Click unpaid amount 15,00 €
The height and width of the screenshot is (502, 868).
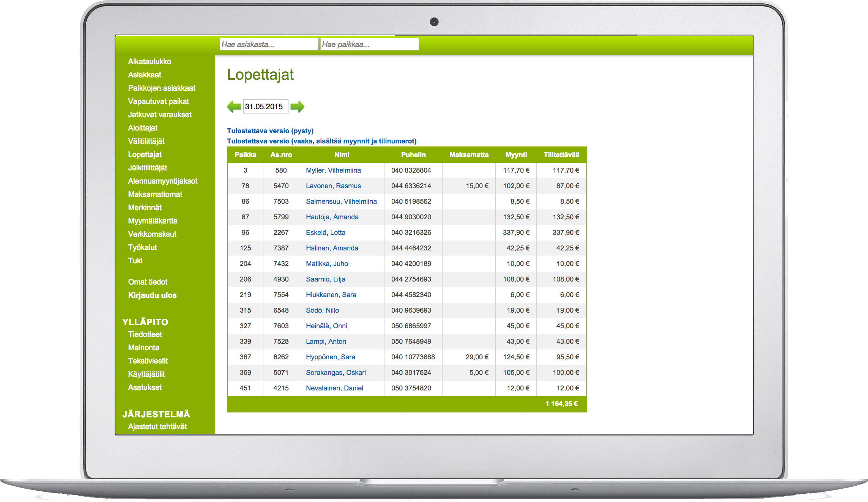click(x=477, y=186)
